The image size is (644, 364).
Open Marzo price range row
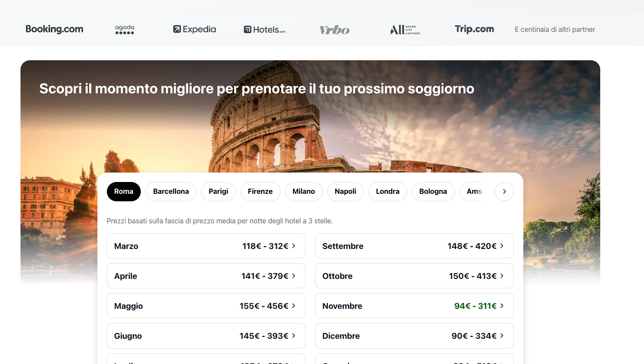[x=206, y=246]
